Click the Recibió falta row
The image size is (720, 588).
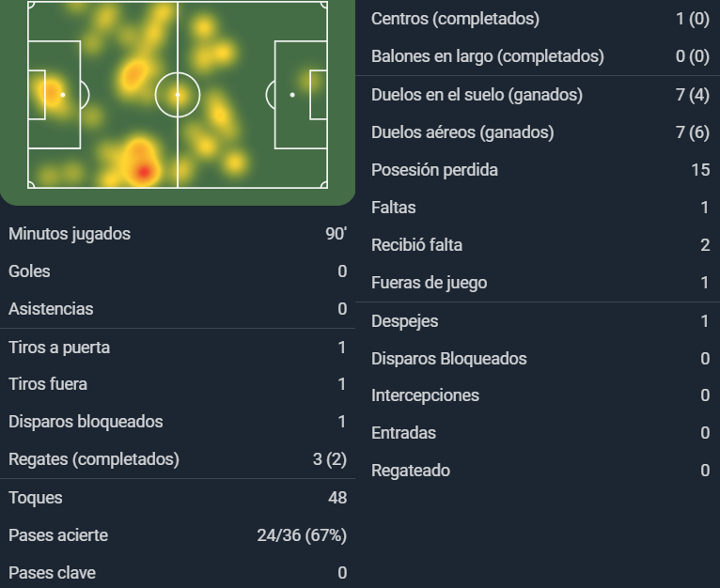click(538, 245)
